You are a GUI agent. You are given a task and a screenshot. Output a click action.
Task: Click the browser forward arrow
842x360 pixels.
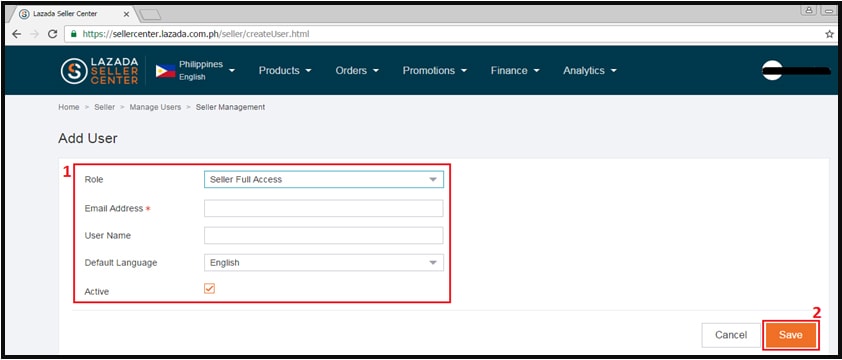[x=34, y=34]
